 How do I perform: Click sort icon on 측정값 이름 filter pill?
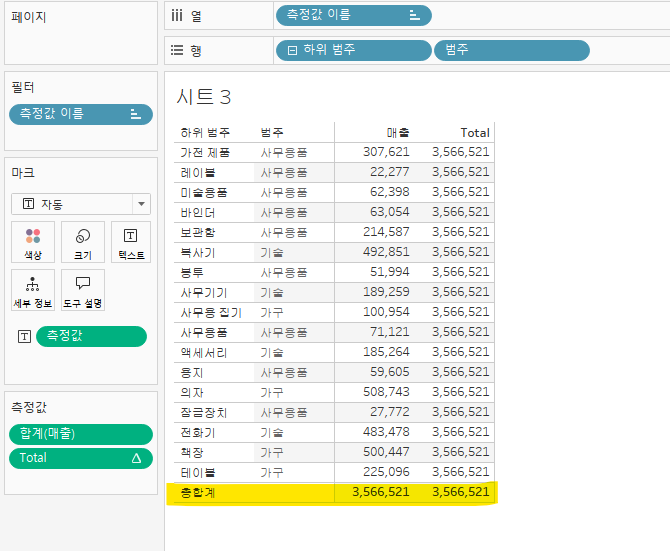[x=135, y=114]
